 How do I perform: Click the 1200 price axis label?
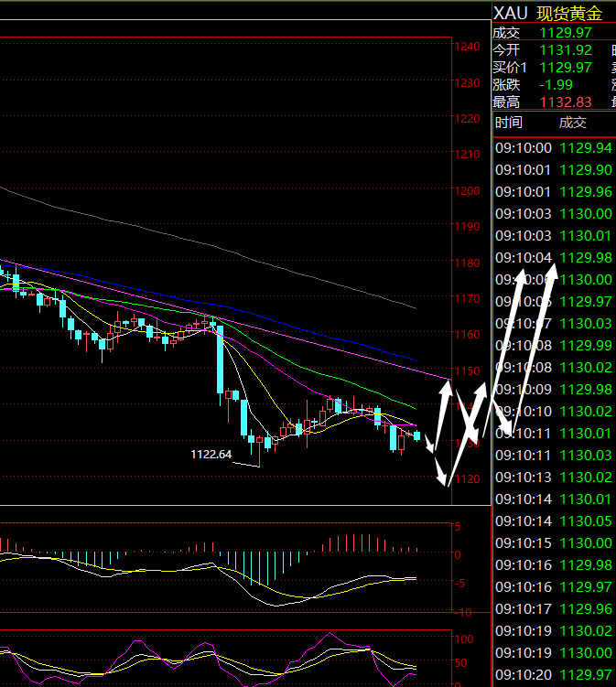[x=468, y=190]
